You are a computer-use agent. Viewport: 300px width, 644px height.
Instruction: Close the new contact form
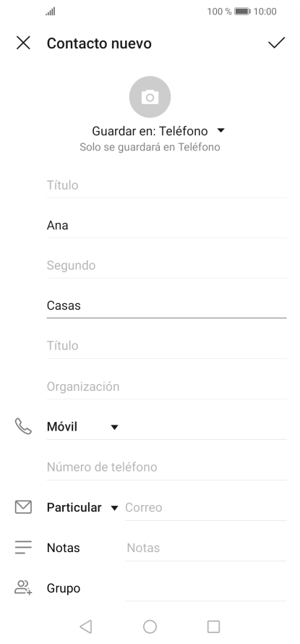click(23, 43)
